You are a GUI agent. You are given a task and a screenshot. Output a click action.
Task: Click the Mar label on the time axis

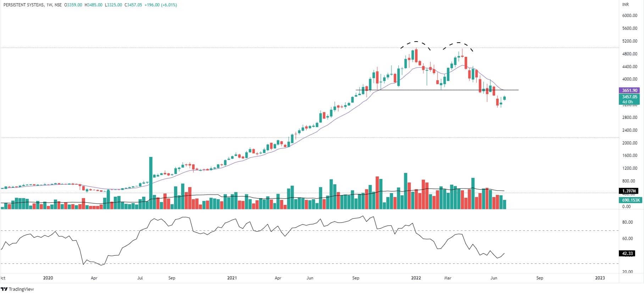pyautogui.click(x=448, y=278)
